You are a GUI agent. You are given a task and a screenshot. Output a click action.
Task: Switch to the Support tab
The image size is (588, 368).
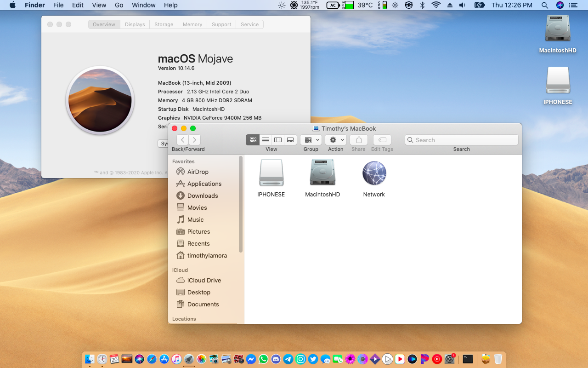pos(221,24)
